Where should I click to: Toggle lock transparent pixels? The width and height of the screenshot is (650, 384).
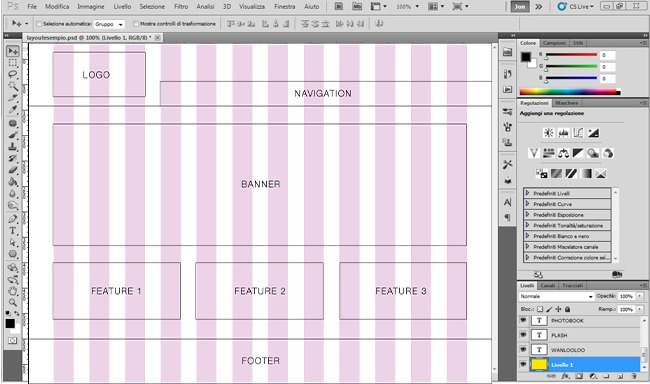540,309
